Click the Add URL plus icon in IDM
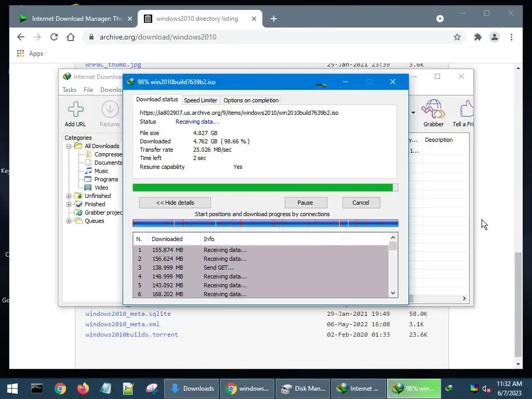532x399 pixels. [x=75, y=109]
